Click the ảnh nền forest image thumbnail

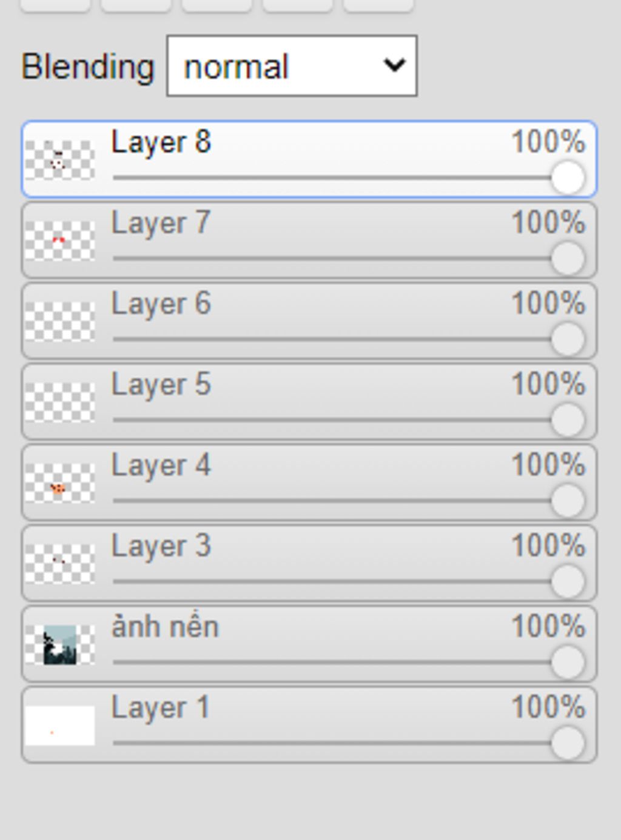tap(60, 644)
